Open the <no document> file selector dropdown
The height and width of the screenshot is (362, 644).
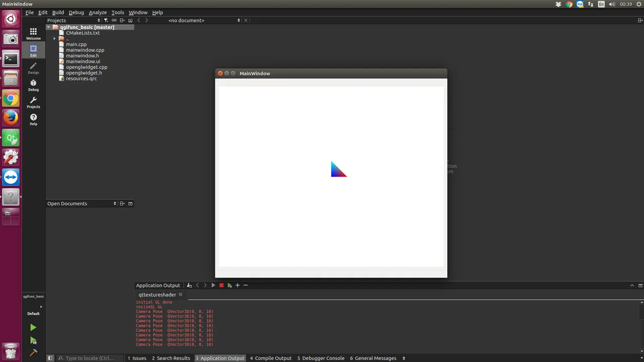(204, 21)
